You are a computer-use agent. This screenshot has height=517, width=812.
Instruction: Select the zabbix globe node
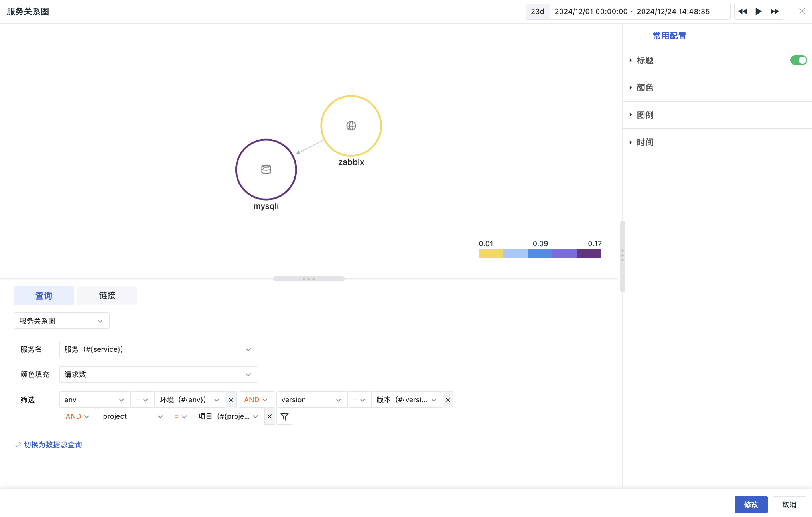(351, 126)
